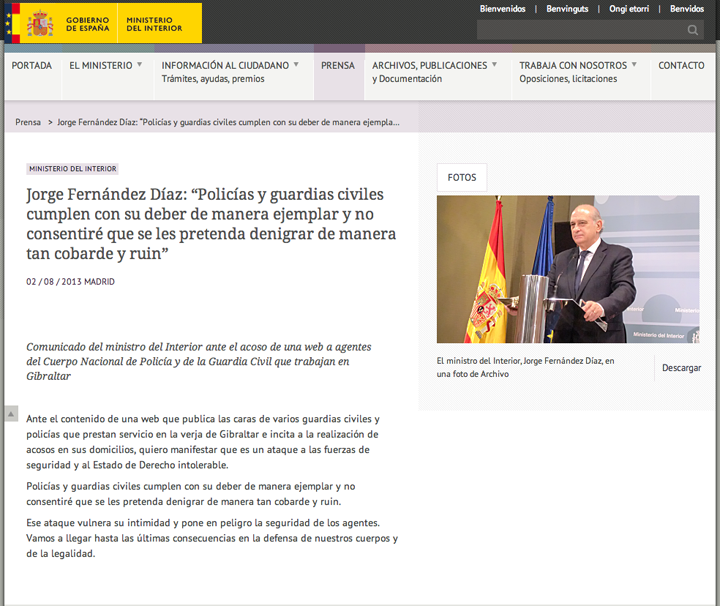This screenshot has width=720, height=606.
Task: Switch language to Benvinguts
Action: click(567, 9)
